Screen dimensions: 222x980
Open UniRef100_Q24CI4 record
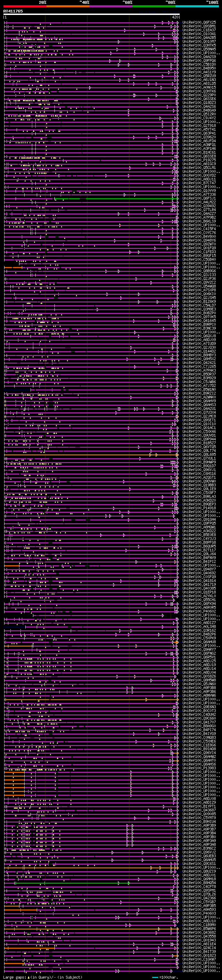199,948
